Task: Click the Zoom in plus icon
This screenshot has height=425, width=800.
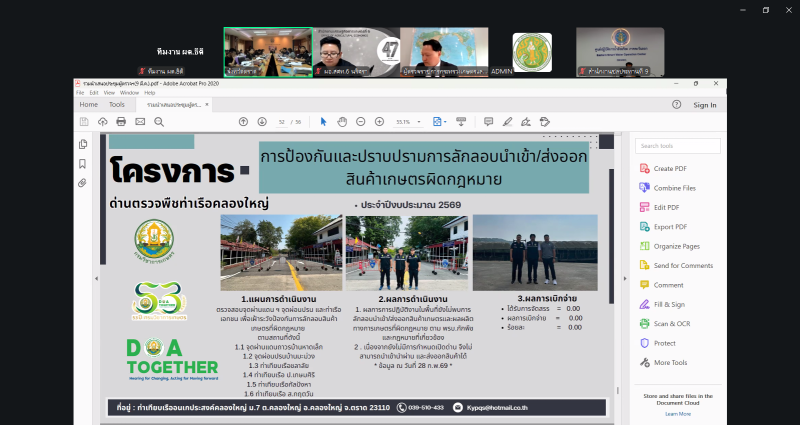Action: point(378,121)
